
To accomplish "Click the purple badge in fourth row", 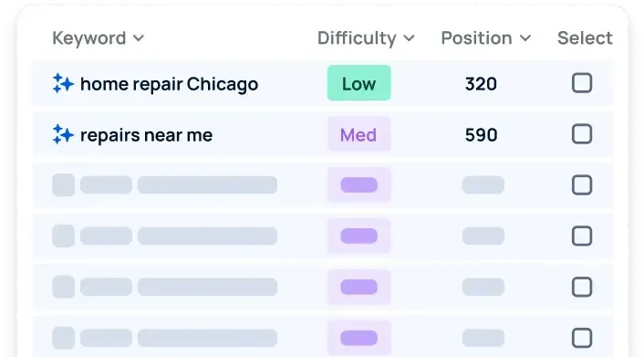I will tap(359, 236).
